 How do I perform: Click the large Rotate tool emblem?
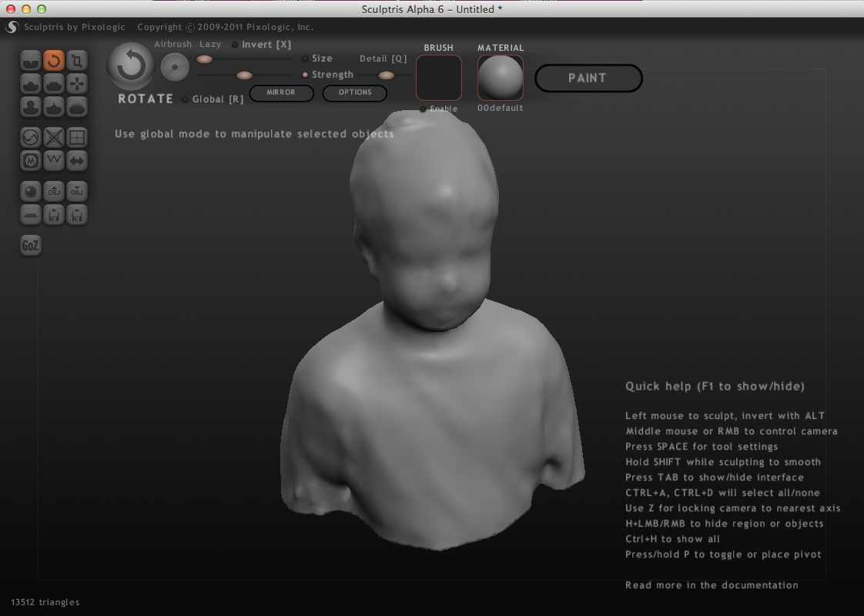131,66
